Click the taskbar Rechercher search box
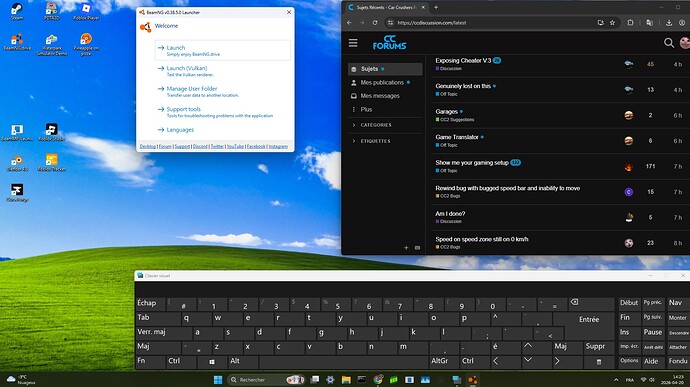Image resolution: width=690 pixels, height=387 pixels. pos(266,380)
